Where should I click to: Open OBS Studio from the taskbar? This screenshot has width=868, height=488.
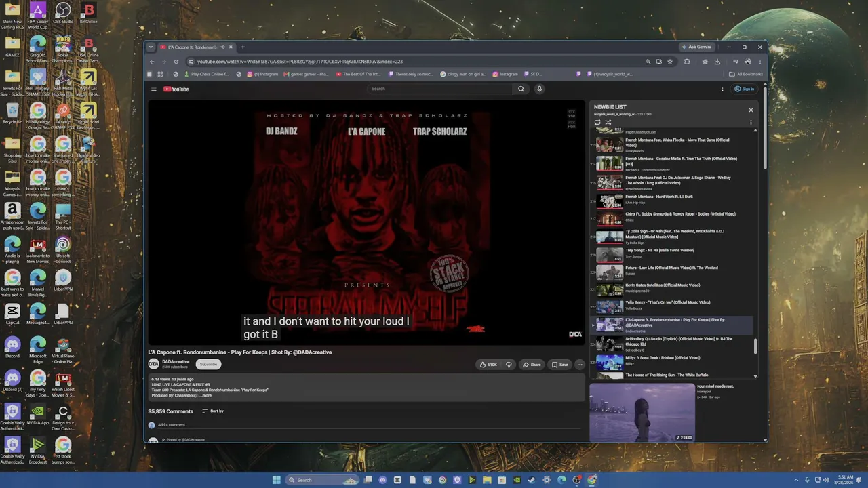click(576, 480)
